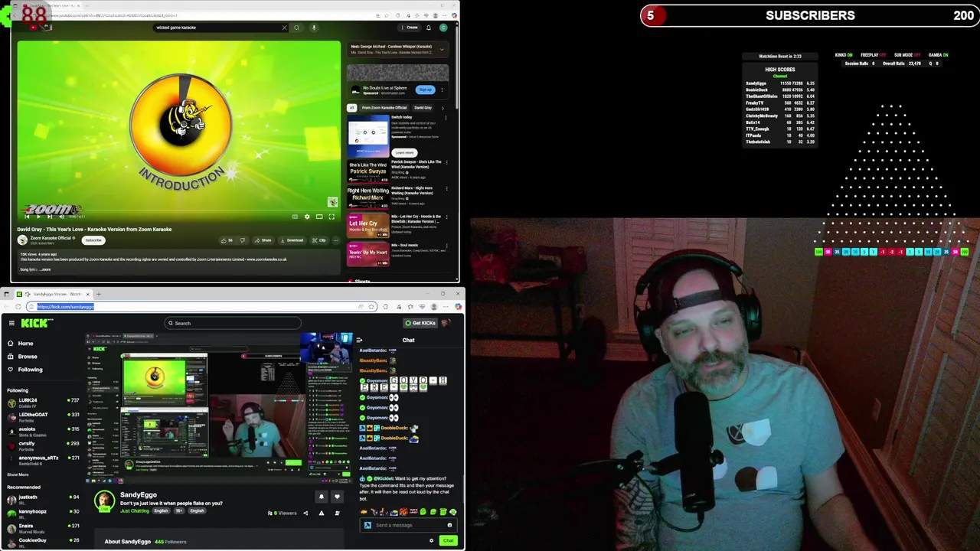Open Richard Marx Right Here Waiting thumbnail

tap(368, 197)
